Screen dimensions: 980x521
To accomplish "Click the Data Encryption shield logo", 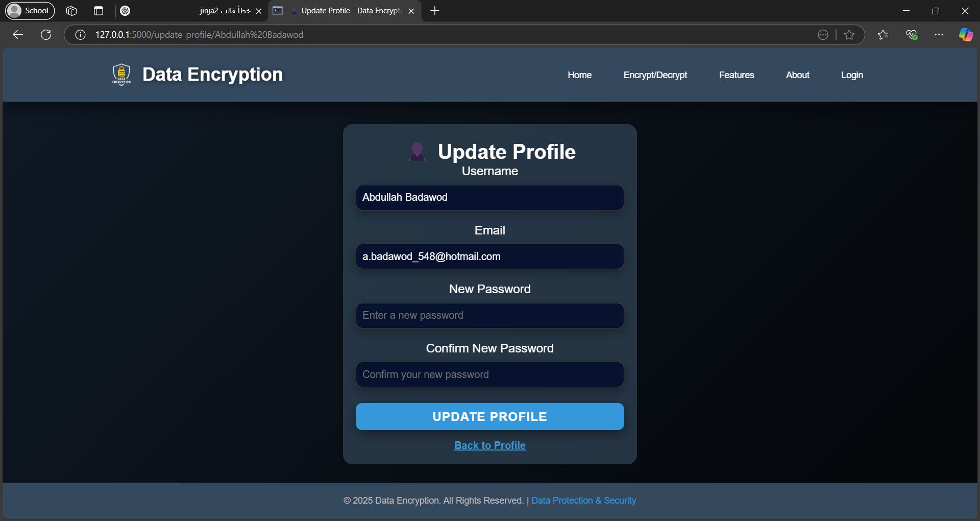I will tap(121, 75).
